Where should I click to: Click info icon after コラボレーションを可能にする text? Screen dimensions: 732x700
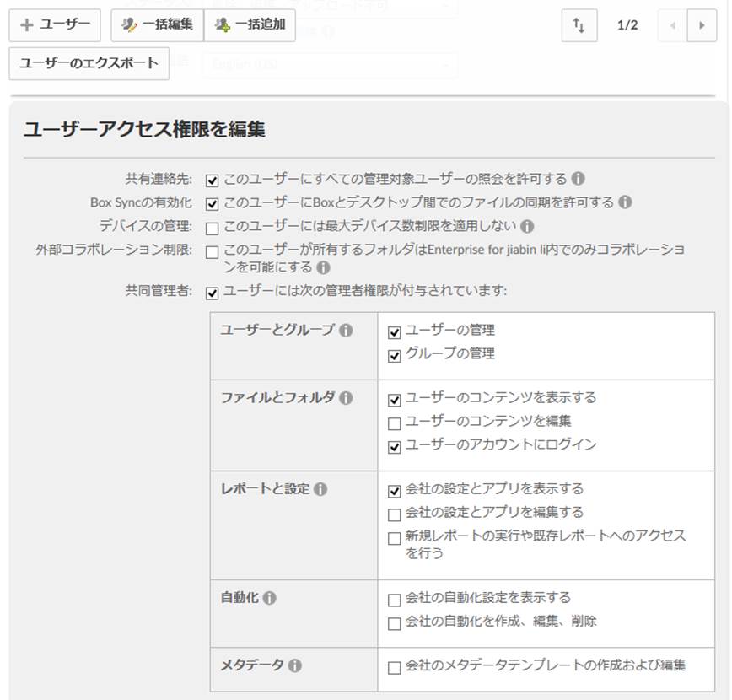(x=323, y=267)
